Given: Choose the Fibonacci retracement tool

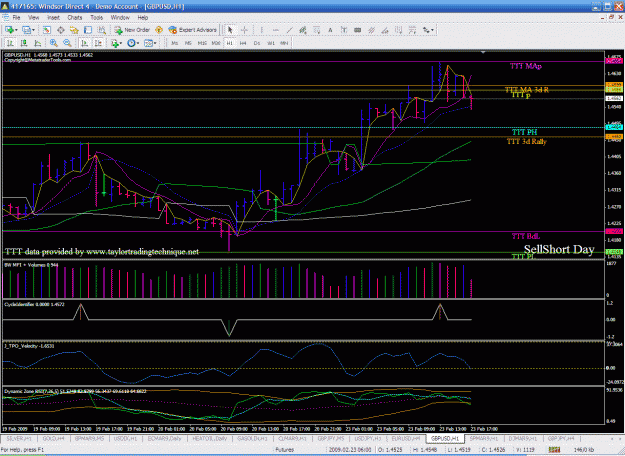Looking at the screenshot, I should pos(317,30).
